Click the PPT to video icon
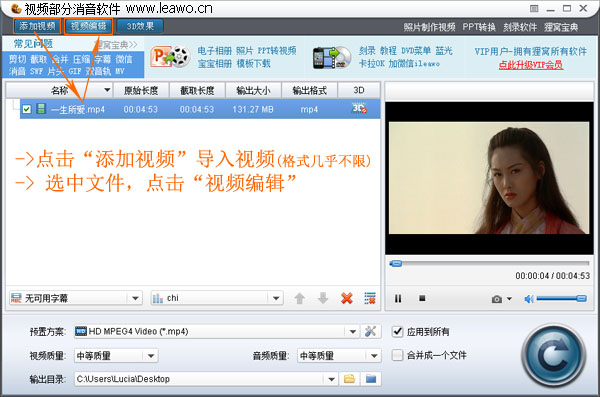 pos(170,57)
